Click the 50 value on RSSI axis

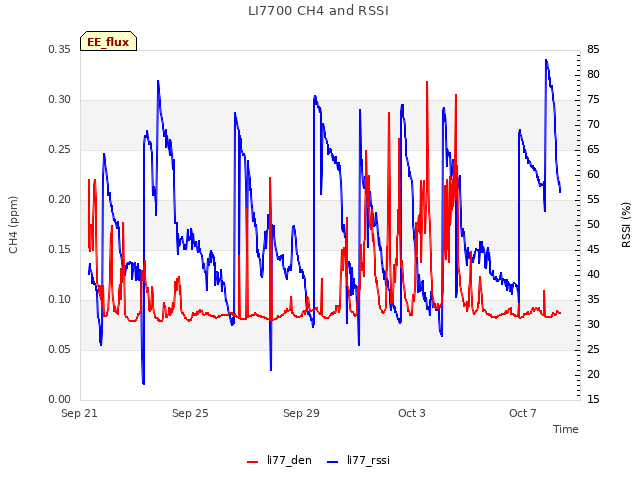click(x=593, y=224)
